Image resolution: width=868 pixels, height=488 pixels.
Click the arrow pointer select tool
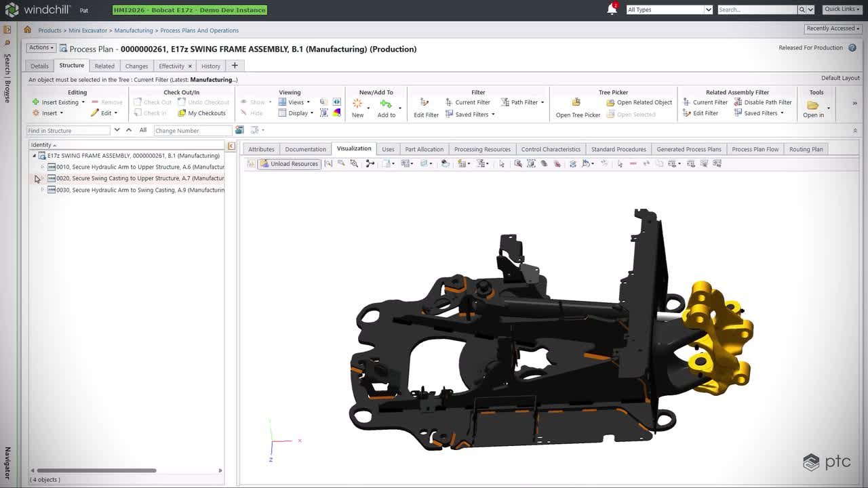[x=501, y=163]
